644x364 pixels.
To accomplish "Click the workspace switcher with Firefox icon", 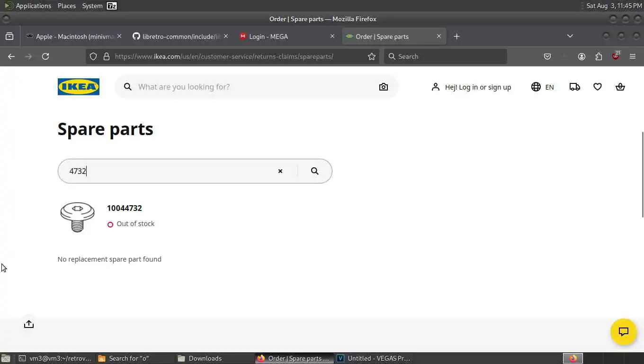I will coord(573,358).
